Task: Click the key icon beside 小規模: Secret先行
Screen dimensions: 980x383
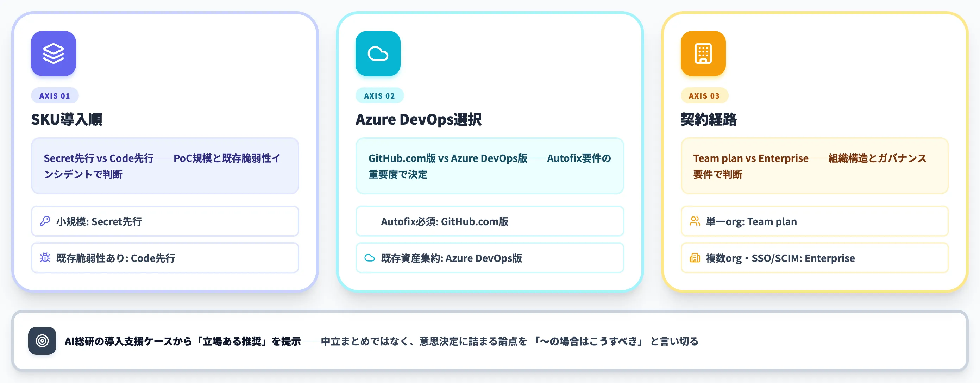Action: coord(45,221)
